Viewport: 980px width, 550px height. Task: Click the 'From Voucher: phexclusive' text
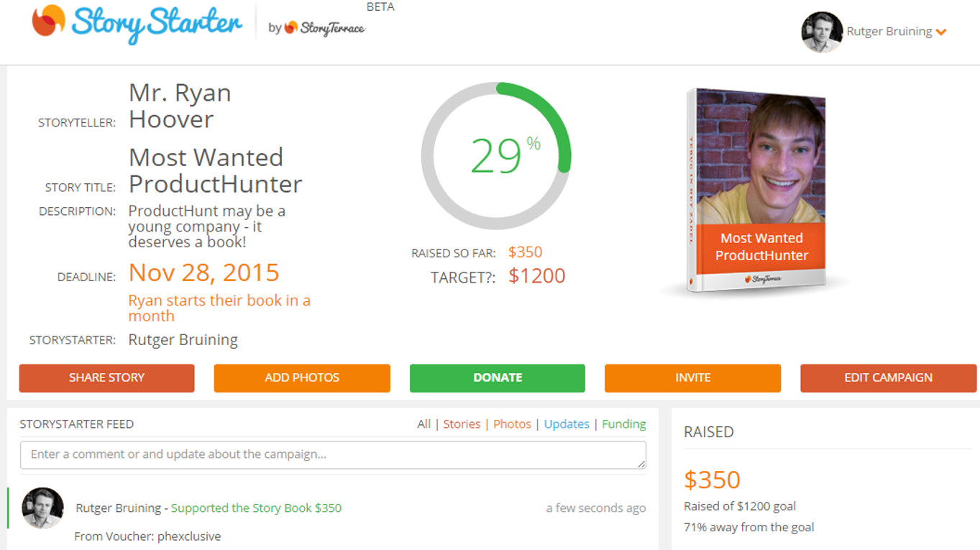click(x=147, y=536)
